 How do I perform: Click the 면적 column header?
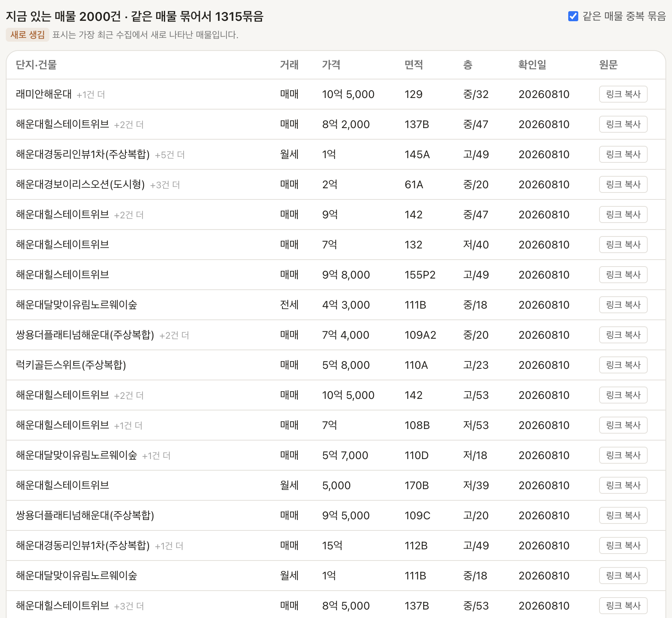414,65
